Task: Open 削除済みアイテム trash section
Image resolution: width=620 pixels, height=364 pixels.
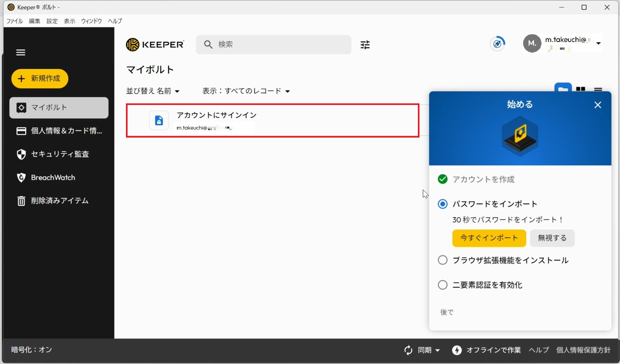Action: coord(59,201)
